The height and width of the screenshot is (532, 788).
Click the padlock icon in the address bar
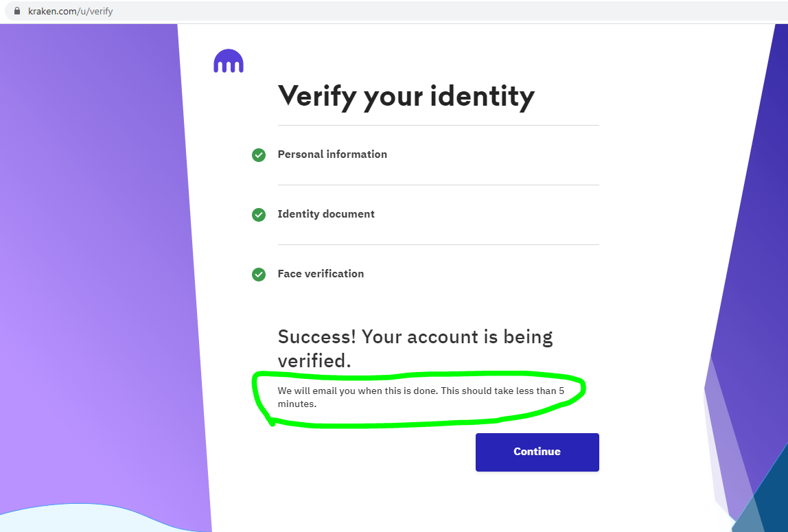click(17, 10)
